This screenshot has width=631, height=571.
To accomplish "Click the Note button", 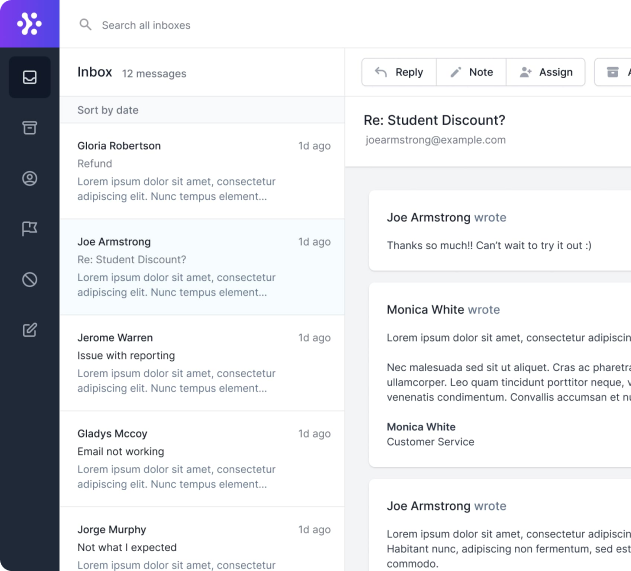I will [x=471, y=72].
